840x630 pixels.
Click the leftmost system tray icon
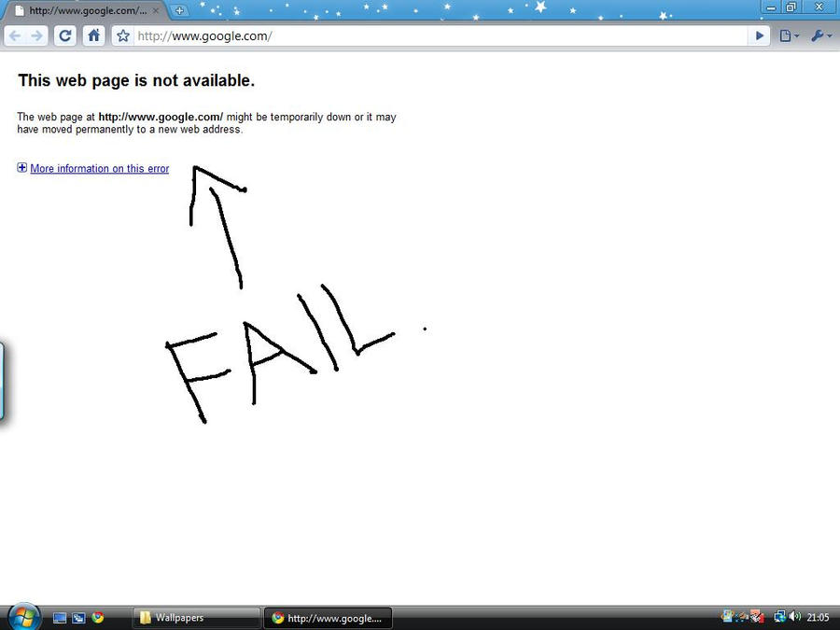pos(727,617)
